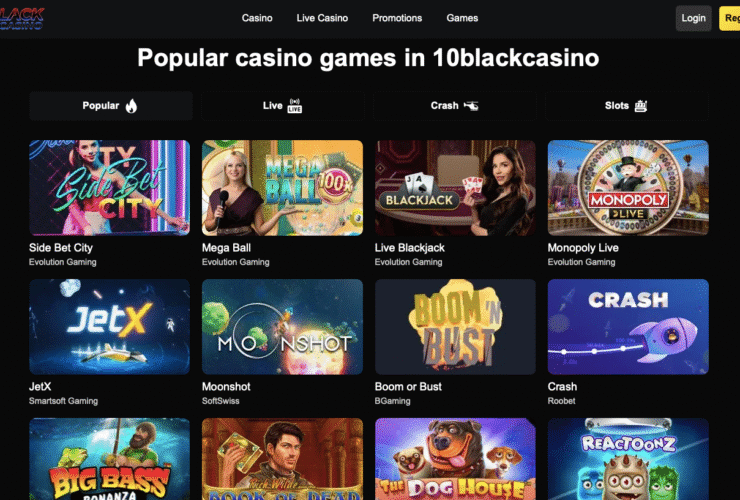Click the helicopter icon beside Crash
The width and height of the screenshot is (740, 500).
coord(472,106)
